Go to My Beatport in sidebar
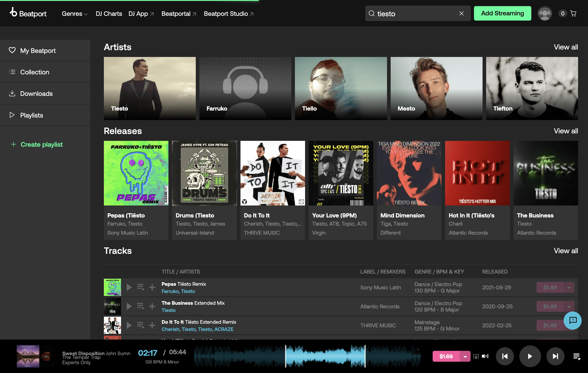The image size is (588, 373). [x=45, y=50]
